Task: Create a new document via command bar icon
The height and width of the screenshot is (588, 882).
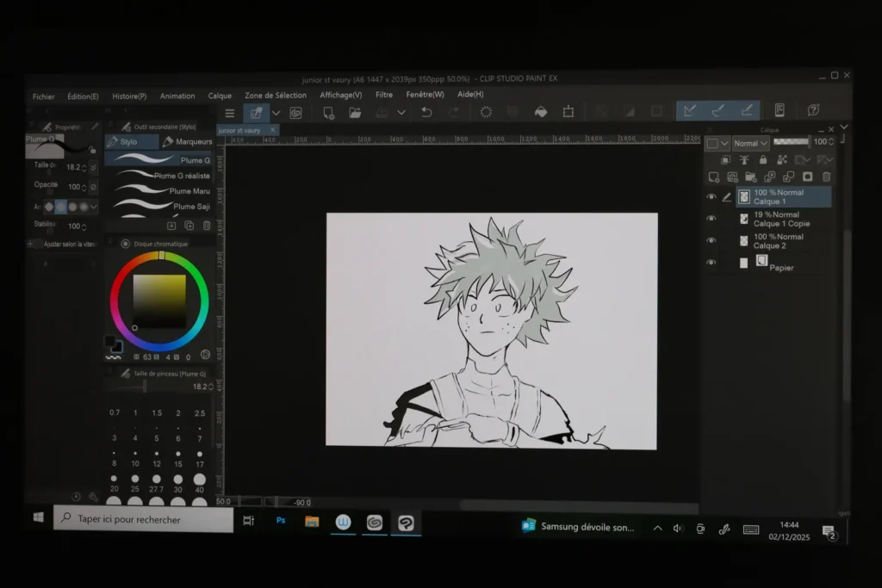Action: (328, 113)
